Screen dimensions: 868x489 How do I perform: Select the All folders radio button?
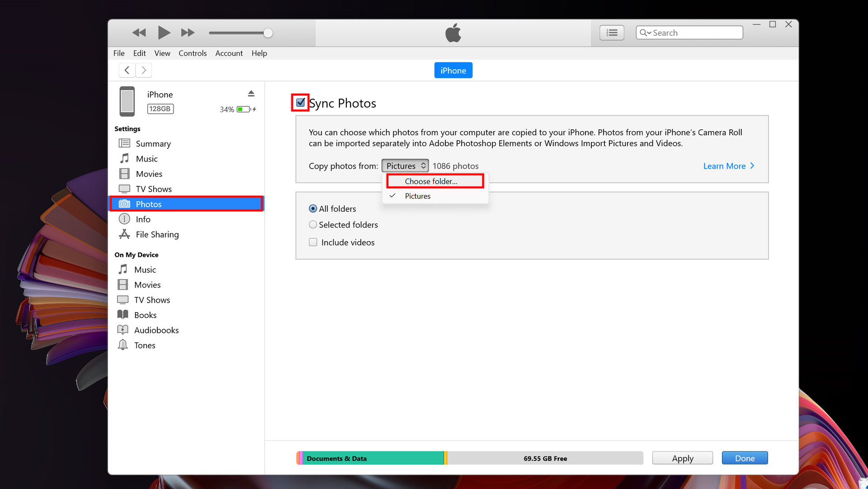pyautogui.click(x=312, y=208)
